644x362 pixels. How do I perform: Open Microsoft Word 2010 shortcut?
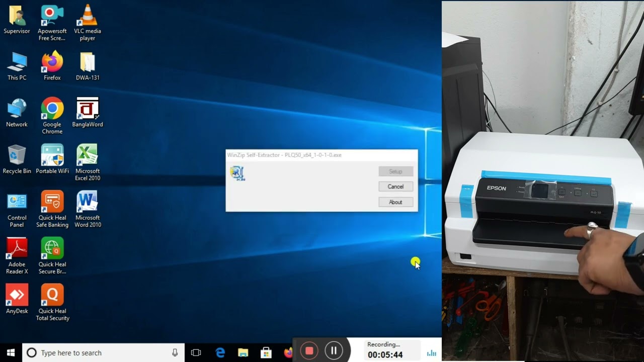(88, 210)
